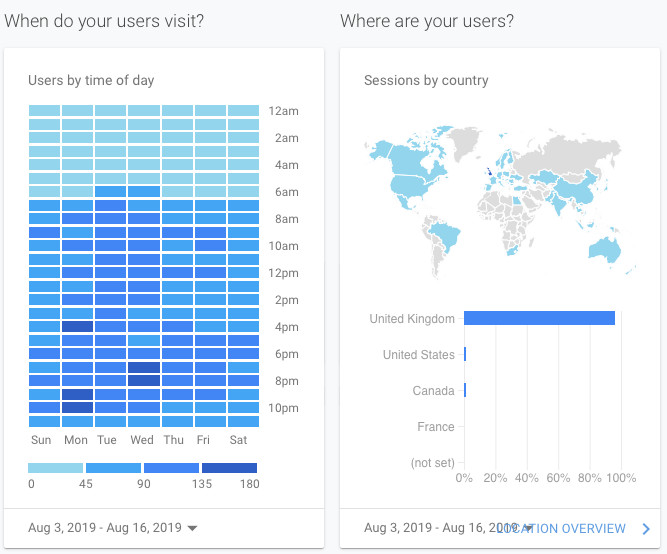Click the darkest blue legend swatch
The image size is (667, 554).
tap(229, 467)
